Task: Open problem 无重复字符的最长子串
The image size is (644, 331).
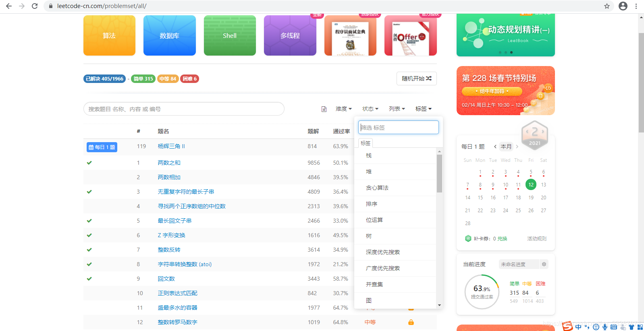Action: (186, 192)
